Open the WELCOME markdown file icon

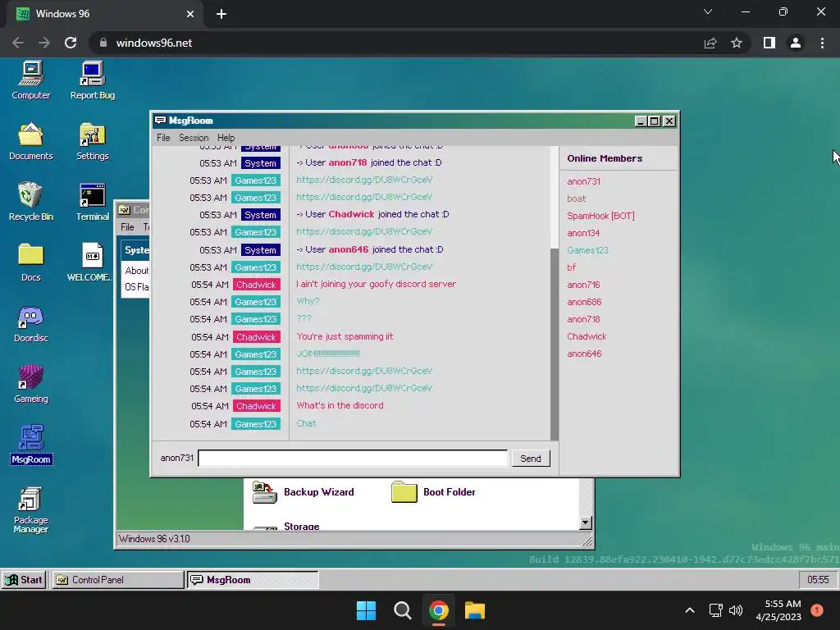click(91, 262)
